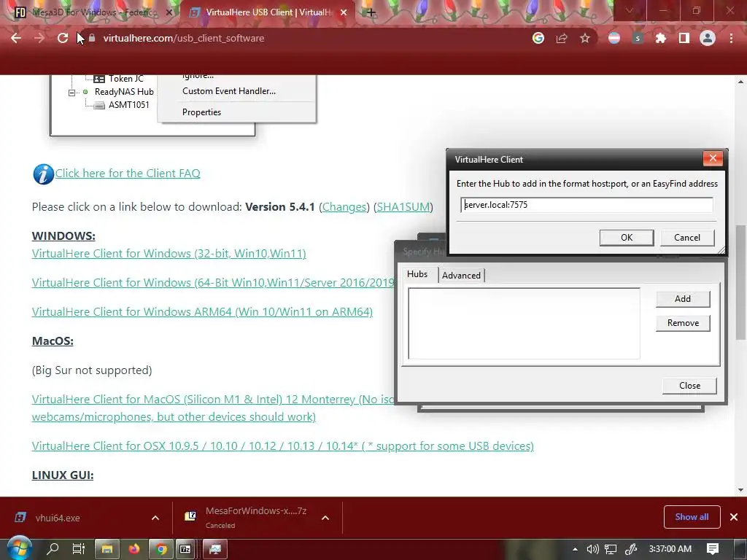Viewport: 747px width, 560px height.
Task: Click the info icon beside Client FAQ
Action: [43, 174]
